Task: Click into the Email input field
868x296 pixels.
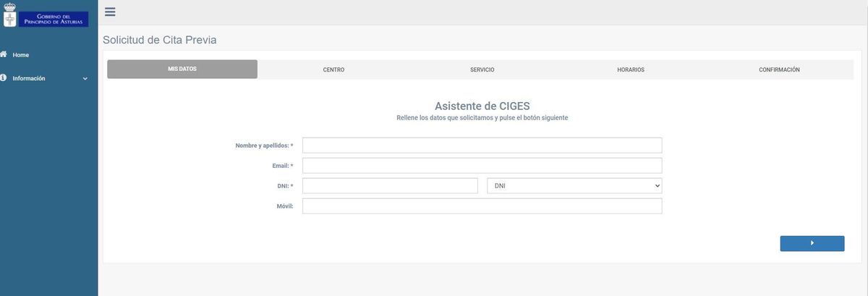Action: pyautogui.click(x=482, y=166)
